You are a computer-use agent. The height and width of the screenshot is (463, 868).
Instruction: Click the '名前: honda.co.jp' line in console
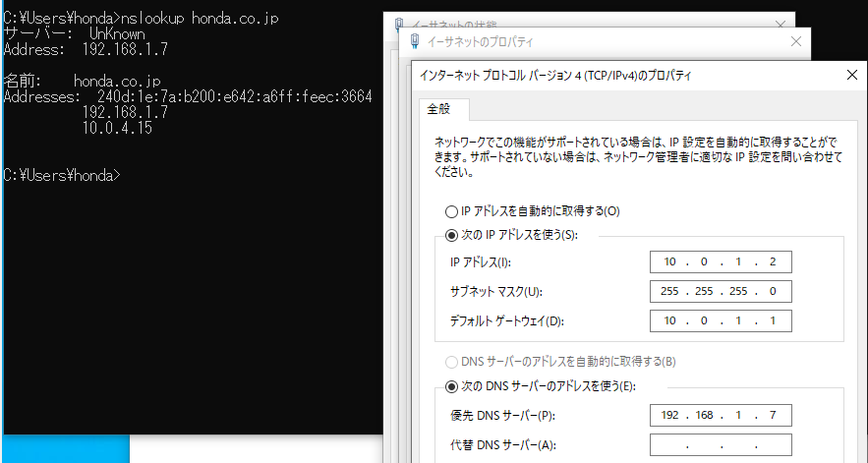pos(82,82)
